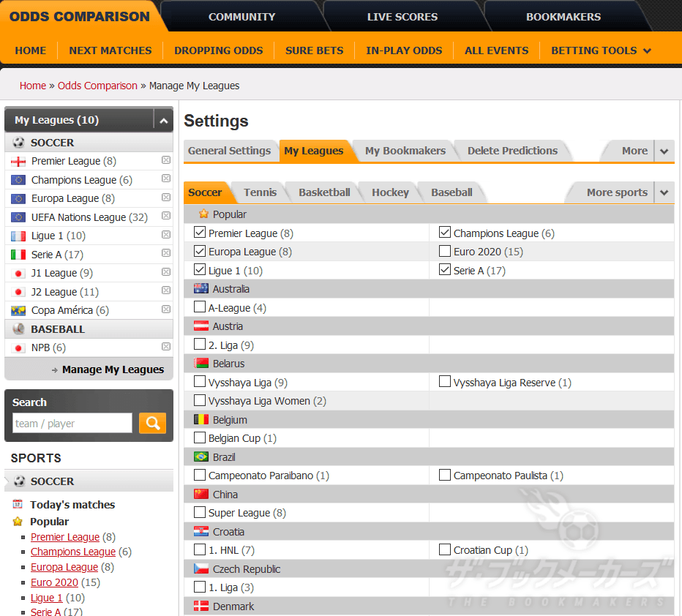This screenshot has width=682, height=616.
Task: Click the Copa América flag icon
Action: [x=18, y=311]
